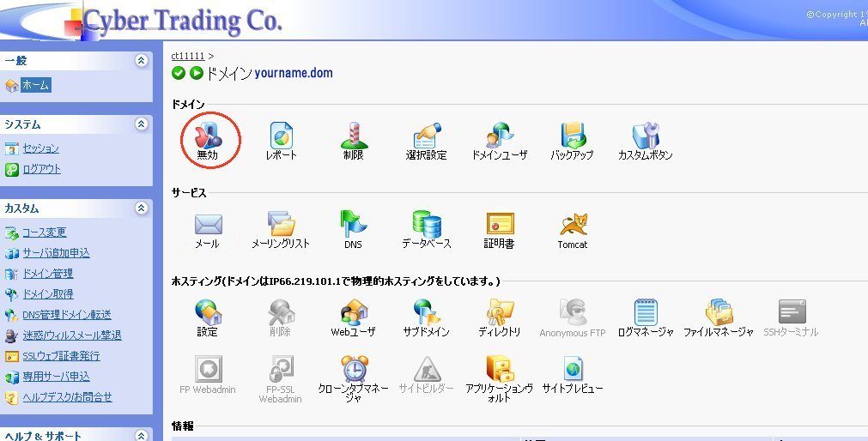Click the ログアウト logout link
868x441 pixels.
coord(41,169)
